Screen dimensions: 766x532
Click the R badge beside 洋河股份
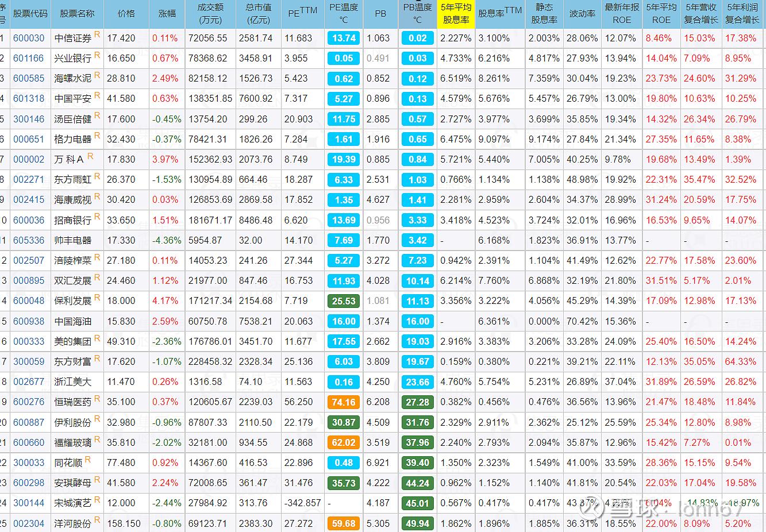point(97,520)
